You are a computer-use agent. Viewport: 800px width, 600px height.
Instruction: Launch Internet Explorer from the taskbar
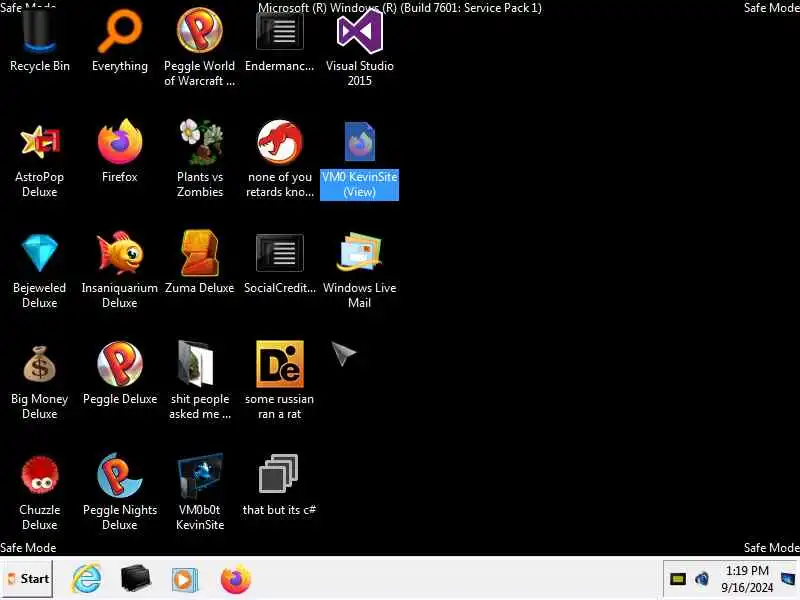pyautogui.click(x=86, y=579)
